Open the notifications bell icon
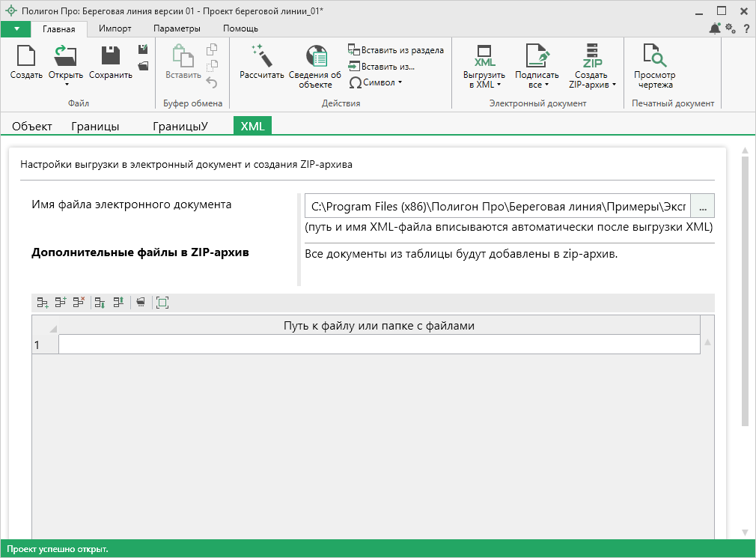 714,28
